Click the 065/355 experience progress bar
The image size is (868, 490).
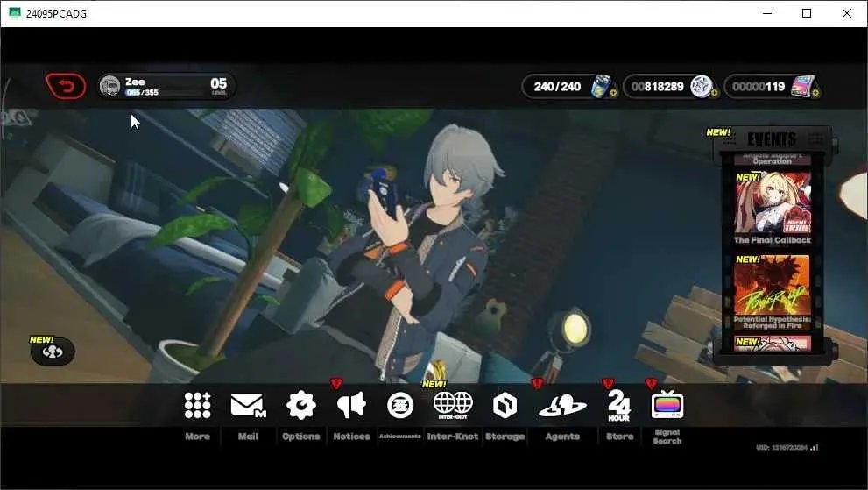(x=165, y=93)
